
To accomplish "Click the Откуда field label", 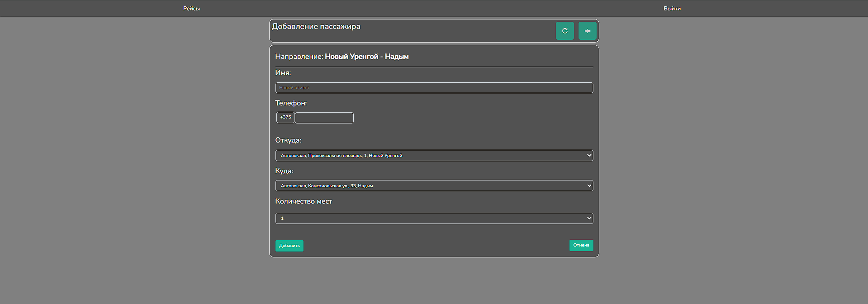I will [288, 140].
